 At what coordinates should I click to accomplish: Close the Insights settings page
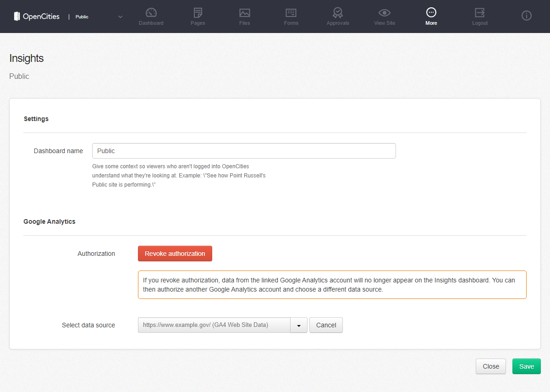(x=490, y=366)
